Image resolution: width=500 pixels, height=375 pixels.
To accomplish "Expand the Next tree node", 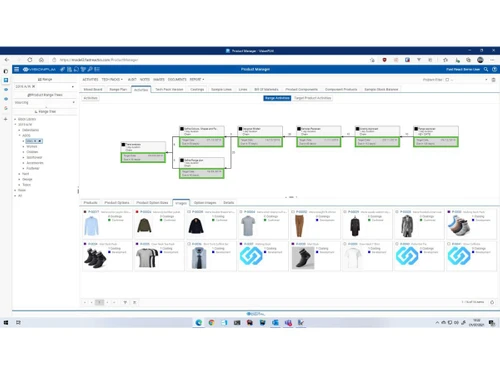I will tap(19, 174).
